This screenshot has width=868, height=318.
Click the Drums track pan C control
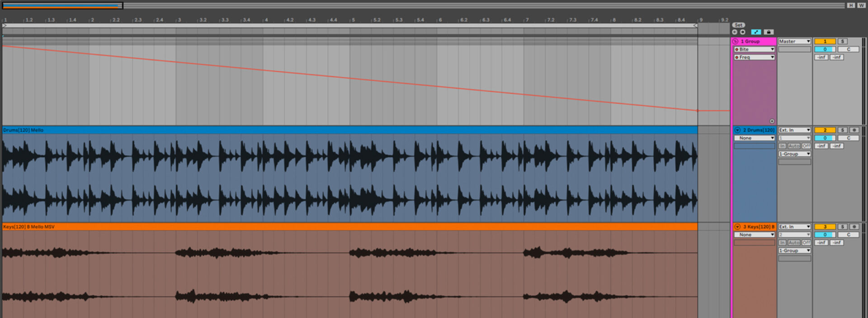click(849, 138)
